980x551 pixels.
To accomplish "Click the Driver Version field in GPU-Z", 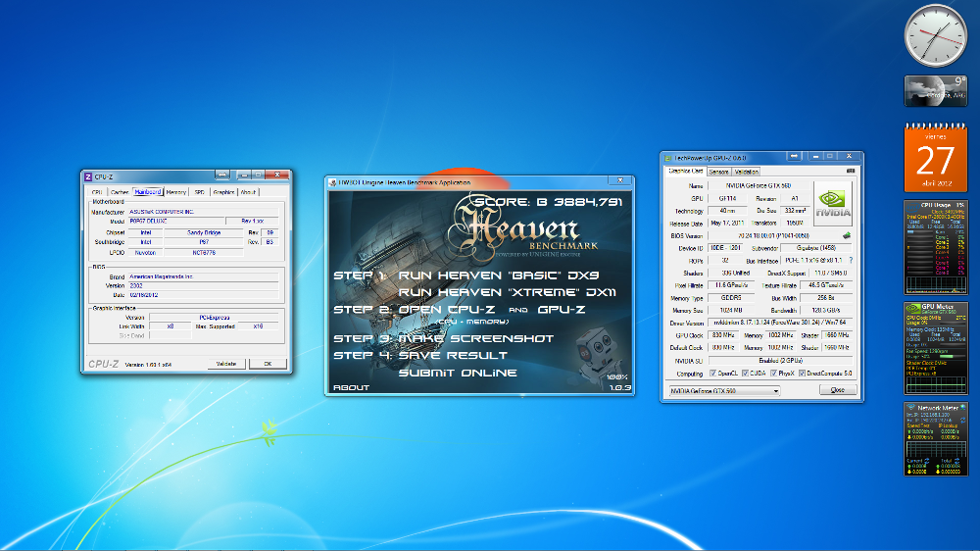I will [x=781, y=324].
